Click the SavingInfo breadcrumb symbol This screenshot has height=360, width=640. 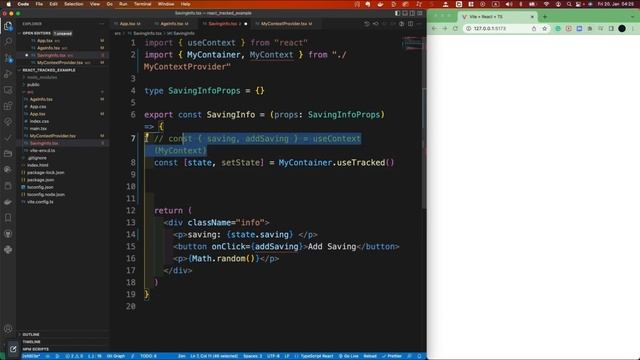tap(181, 33)
